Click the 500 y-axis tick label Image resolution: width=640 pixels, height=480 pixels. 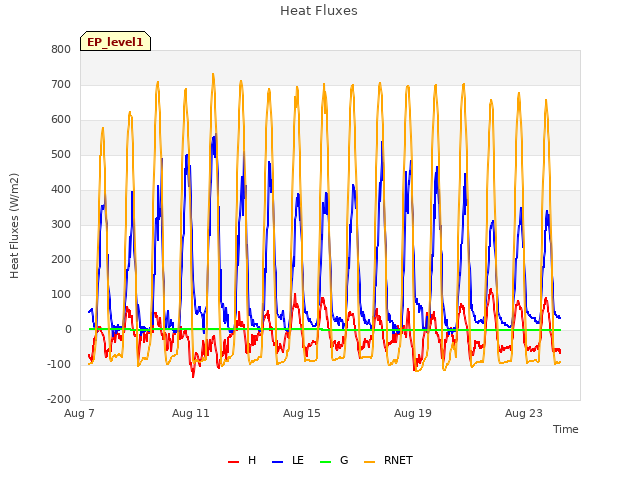coord(61,154)
